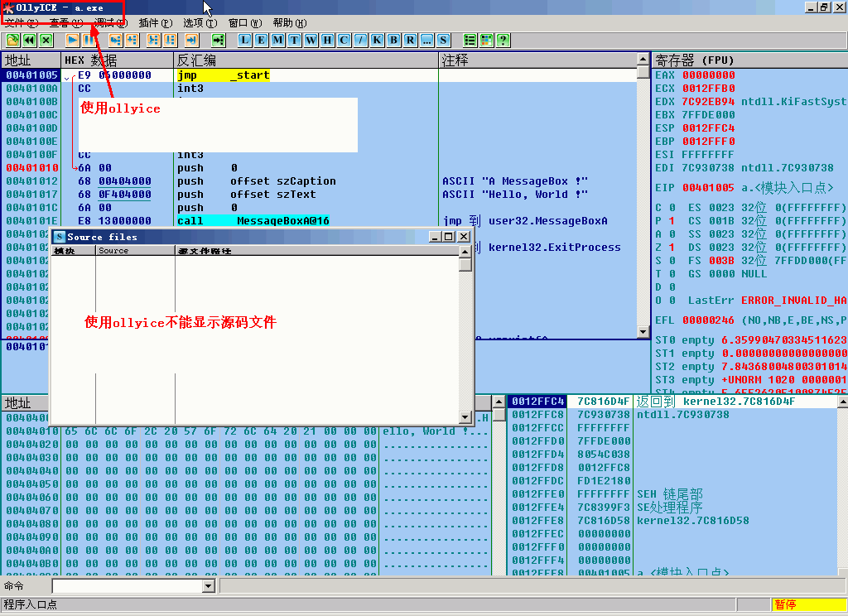Click the disassembly pane scroll-down arrow
Image resolution: width=848 pixels, height=616 pixels.
[x=643, y=331]
